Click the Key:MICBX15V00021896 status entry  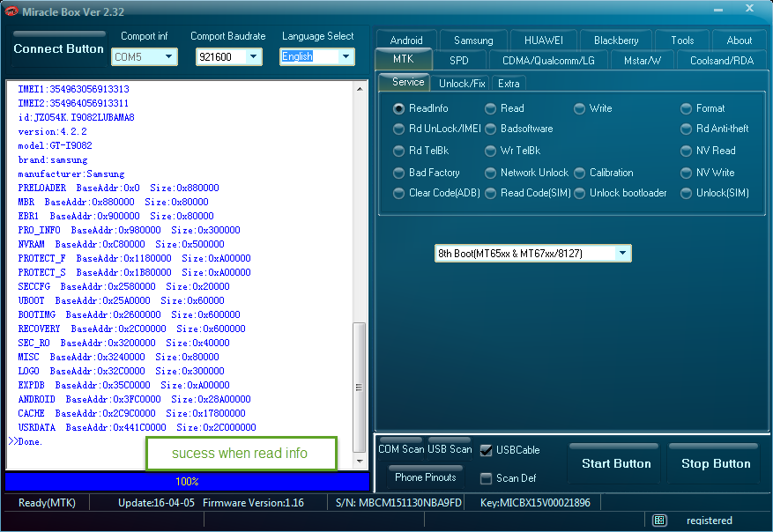[x=535, y=503]
